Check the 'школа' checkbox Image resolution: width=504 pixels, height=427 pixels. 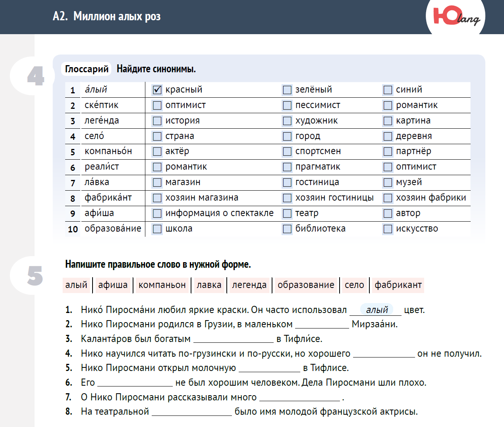click(157, 229)
